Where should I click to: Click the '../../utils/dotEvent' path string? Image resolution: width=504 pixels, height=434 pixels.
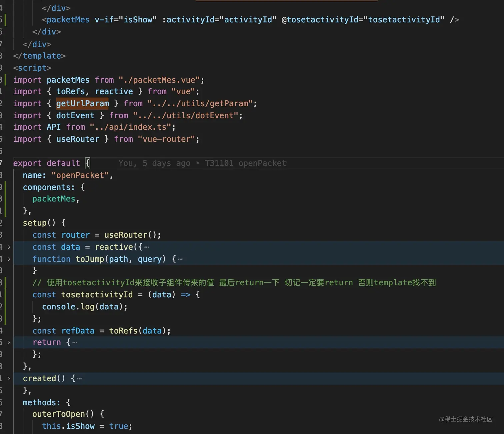tap(186, 115)
